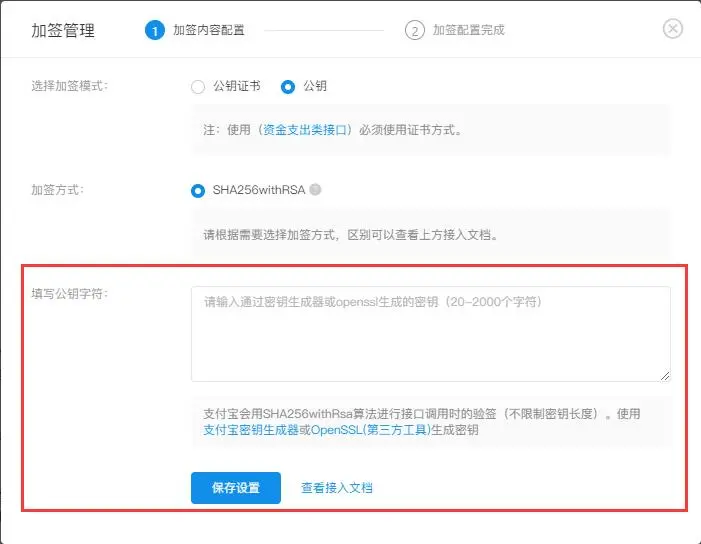
Task: Click the resize handle of the key textarea
Action: point(664,375)
